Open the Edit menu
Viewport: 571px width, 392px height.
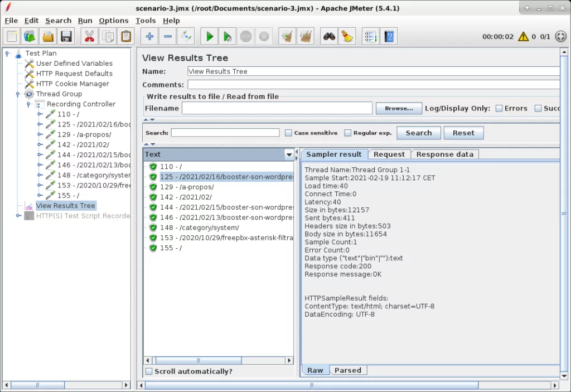[32, 21]
